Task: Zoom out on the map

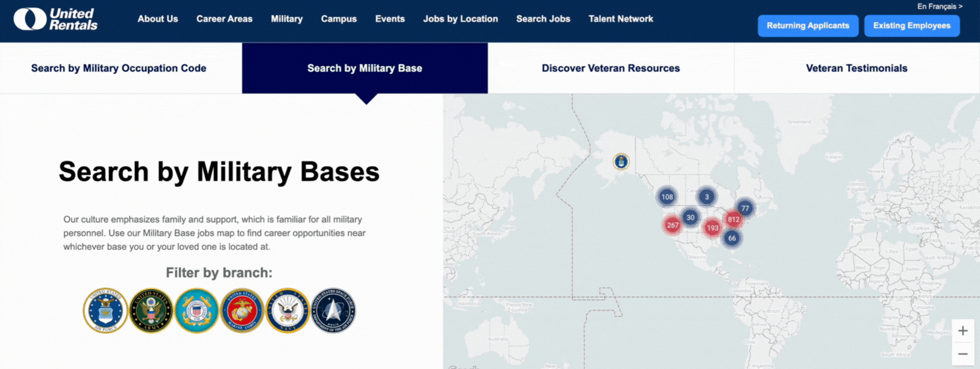Action: tap(963, 353)
